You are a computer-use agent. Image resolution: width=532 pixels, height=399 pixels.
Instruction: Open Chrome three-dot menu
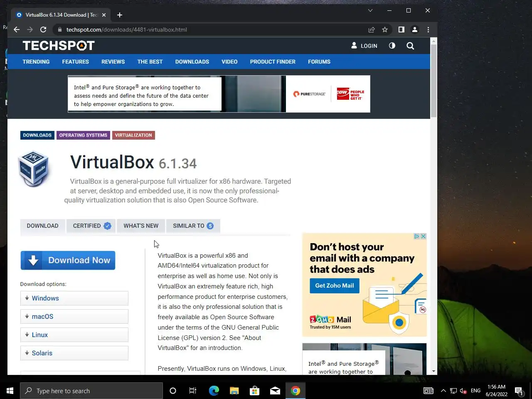tap(428, 30)
